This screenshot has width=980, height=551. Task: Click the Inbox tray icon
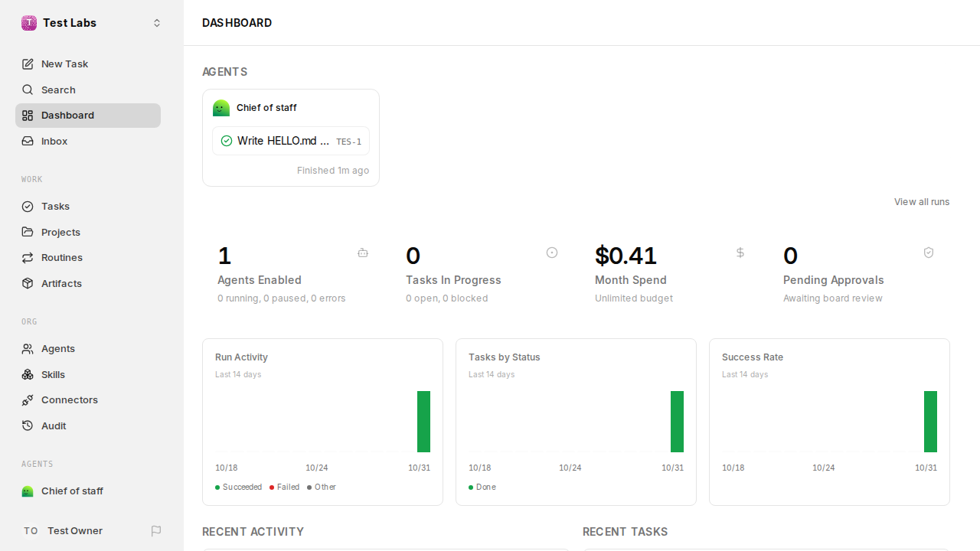coord(28,142)
